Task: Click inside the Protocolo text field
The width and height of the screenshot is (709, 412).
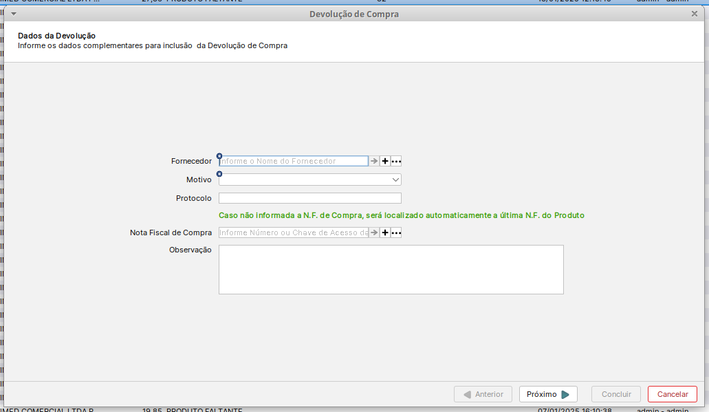Action: pyautogui.click(x=310, y=198)
